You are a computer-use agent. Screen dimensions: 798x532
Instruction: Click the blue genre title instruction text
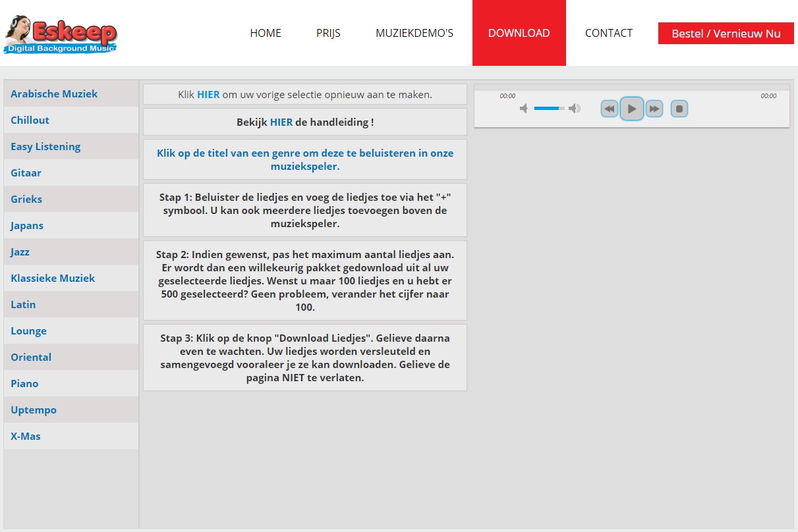tap(305, 159)
